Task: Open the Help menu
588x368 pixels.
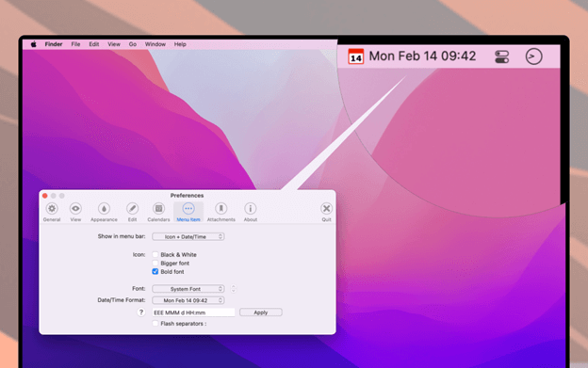Action: pos(180,44)
